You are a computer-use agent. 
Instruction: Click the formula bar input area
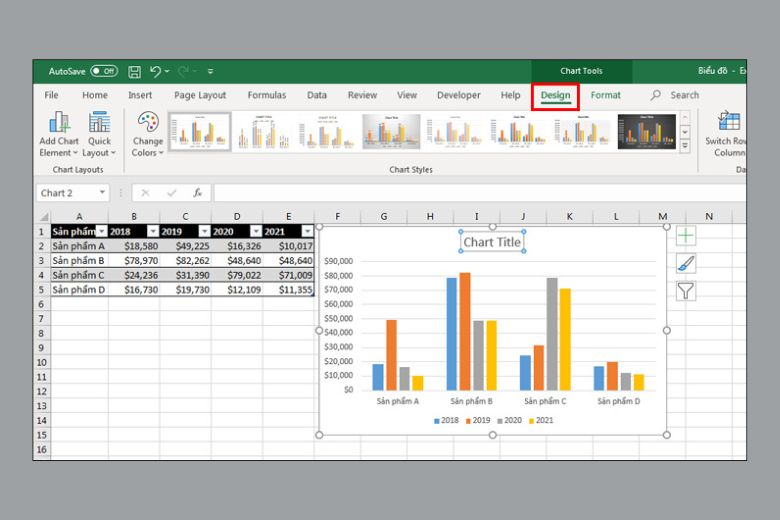click(x=480, y=193)
